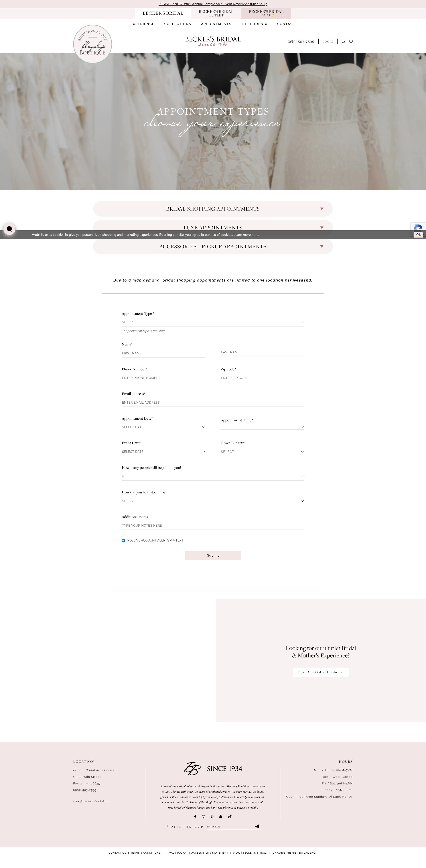
Task: Click the TikTok icon in footer
Action: pos(230,816)
